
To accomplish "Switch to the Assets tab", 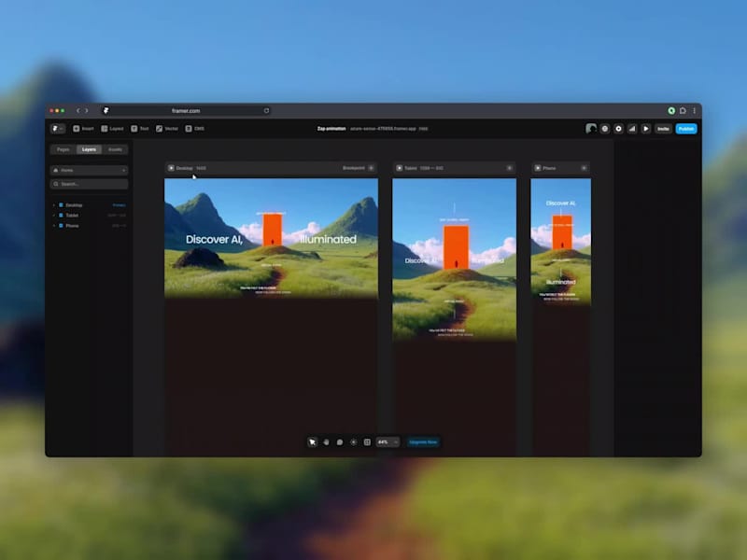I will pyautogui.click(x=115, y=148).
